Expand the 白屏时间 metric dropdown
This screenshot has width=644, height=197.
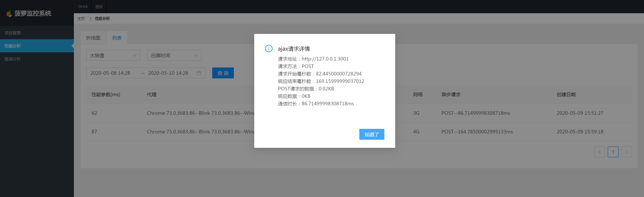tap(174, 55)
